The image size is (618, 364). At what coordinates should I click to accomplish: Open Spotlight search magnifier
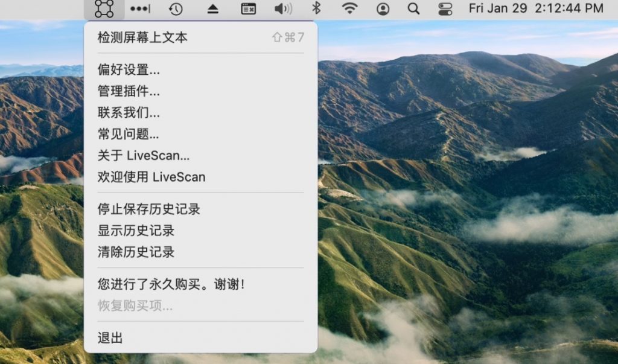[x=413, y=8]
